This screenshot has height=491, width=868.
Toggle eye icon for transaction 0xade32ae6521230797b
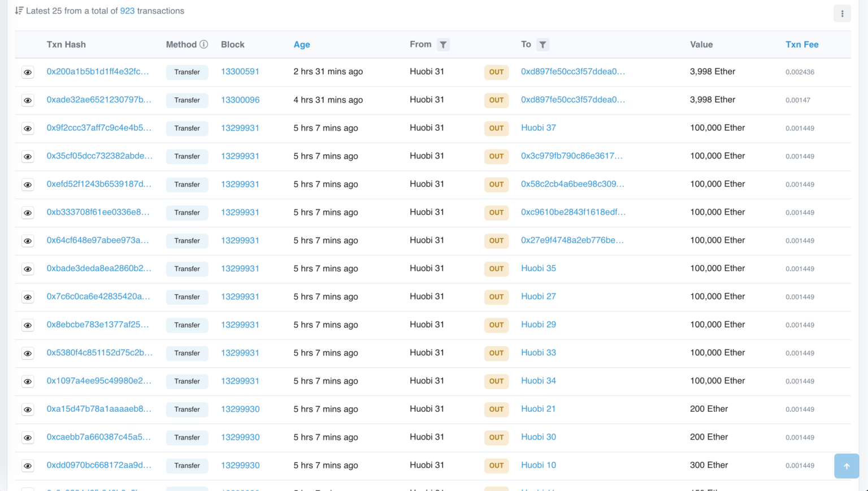pyautogui.click(x=28, y=100)
